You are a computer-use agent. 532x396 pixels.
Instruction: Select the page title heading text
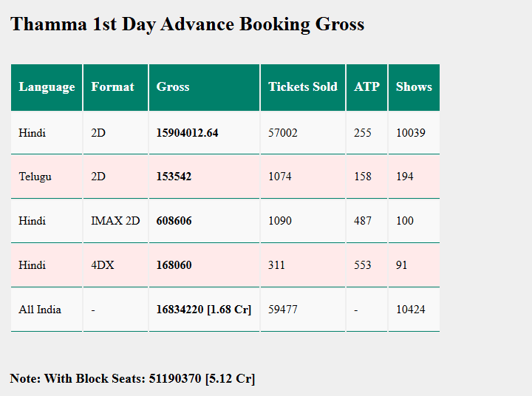pos(187,24)
